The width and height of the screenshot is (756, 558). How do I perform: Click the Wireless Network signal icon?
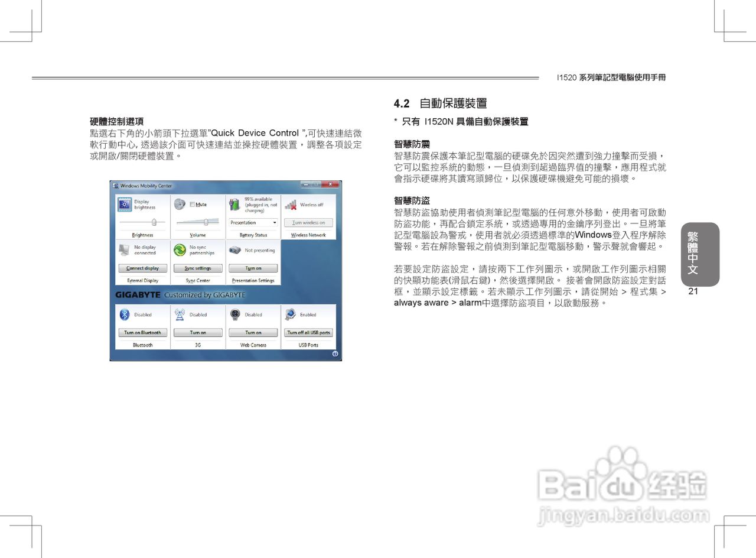[x=289, y=206]
